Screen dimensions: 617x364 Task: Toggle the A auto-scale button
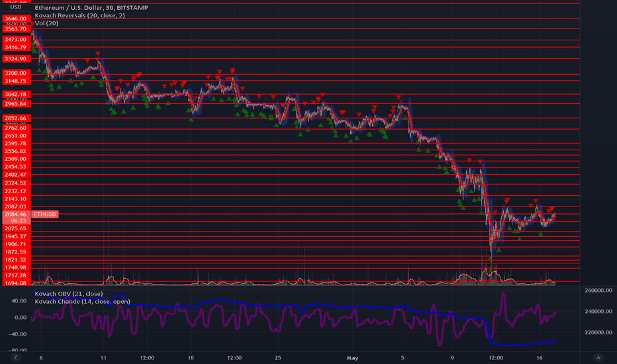pyautogui.click(x=598, y=357)
